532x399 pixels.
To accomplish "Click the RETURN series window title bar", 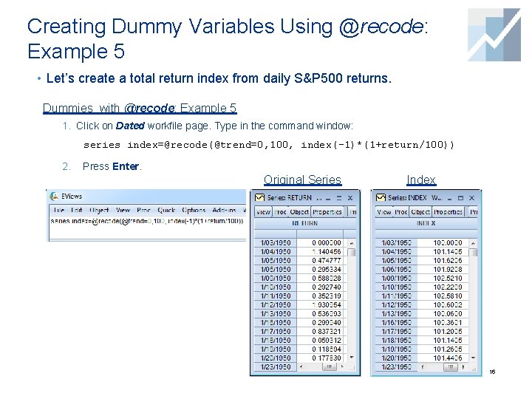I will click(305, 198).
